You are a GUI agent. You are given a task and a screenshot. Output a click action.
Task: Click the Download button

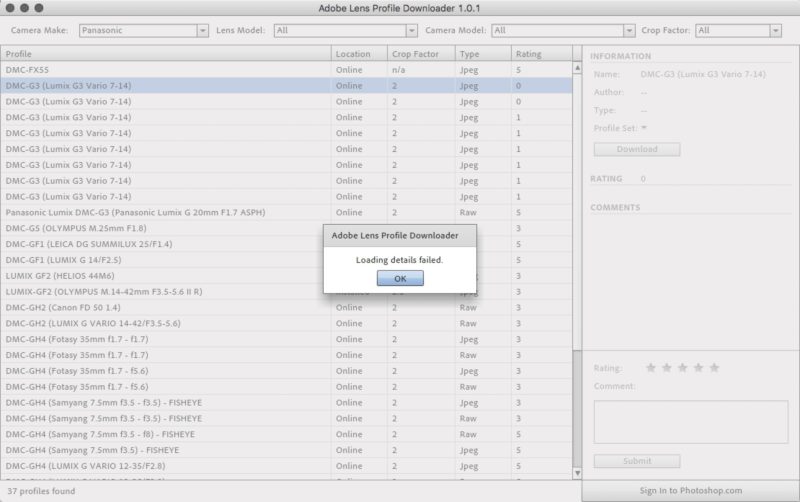click(637, 149)
